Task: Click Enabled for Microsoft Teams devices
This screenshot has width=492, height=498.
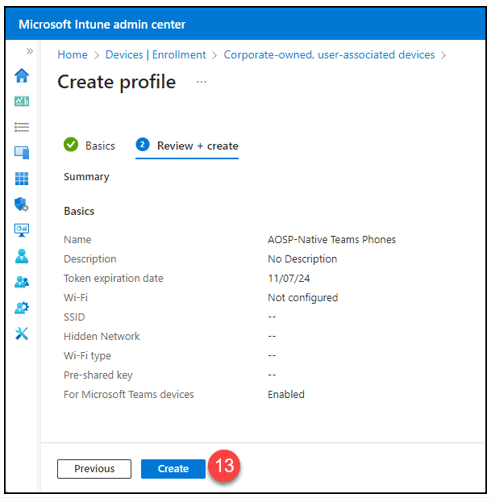Action: pyautogui.click(x=286, y=394)
